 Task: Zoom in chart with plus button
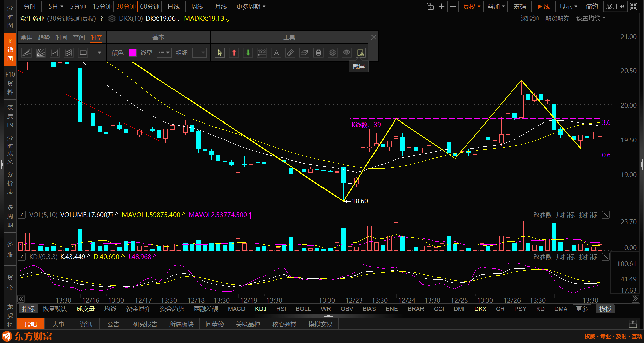tap(442, 6)
